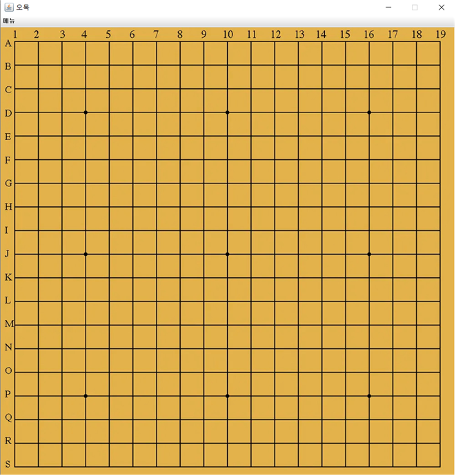Image resolution: width=456 pixels, height=476 pixels.
Task: Click column label 10 above the board
Action: point(228,34)
